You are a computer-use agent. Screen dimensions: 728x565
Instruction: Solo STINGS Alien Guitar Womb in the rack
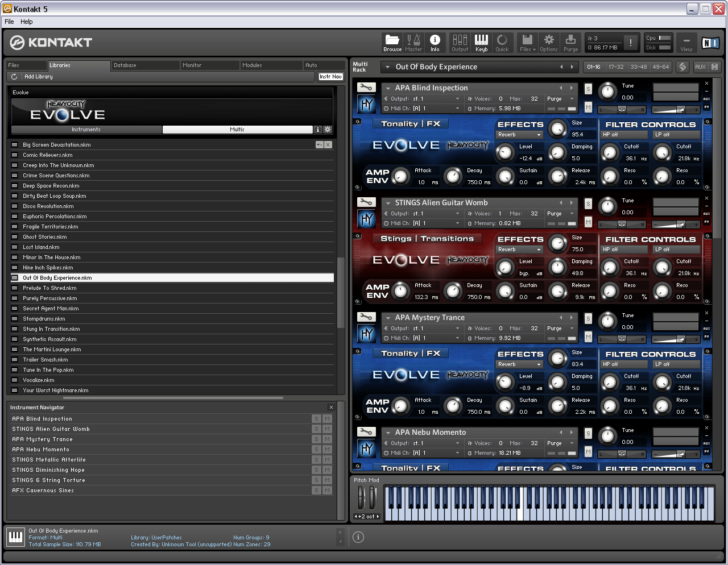coord(588,204)
